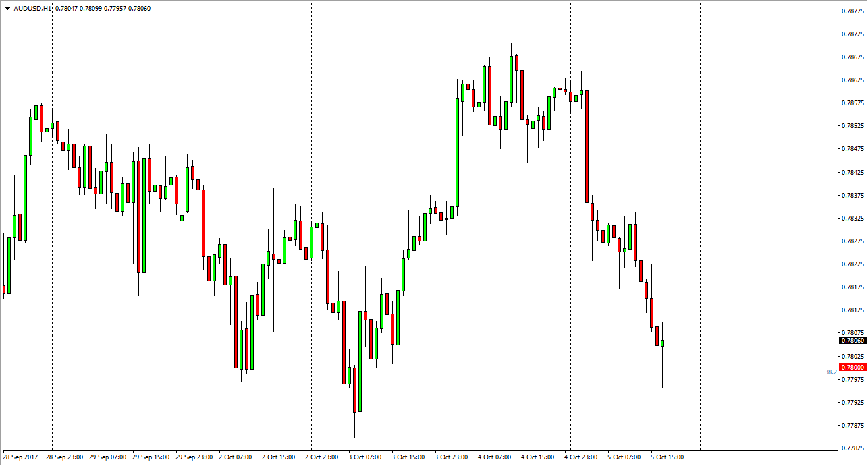868x466 pixels.
Task: Select the 3 Oct 23:00 time label
Action: 452,457
